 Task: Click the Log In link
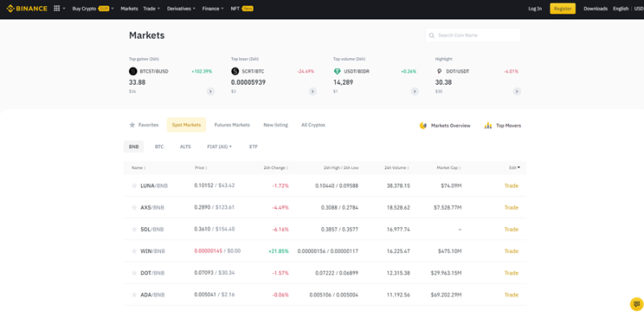(535, 8)
